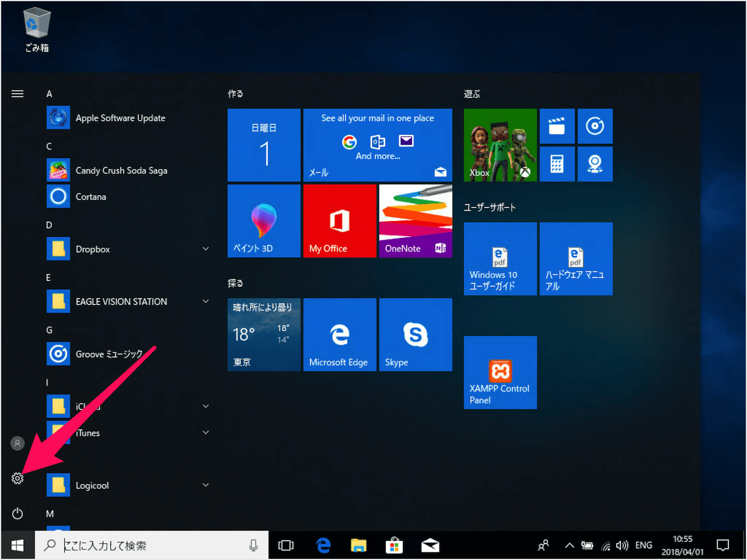Open Task View on taskbar
Image resolution: width=747 pixels, height=560 pixels.
(x=286, y=545)
